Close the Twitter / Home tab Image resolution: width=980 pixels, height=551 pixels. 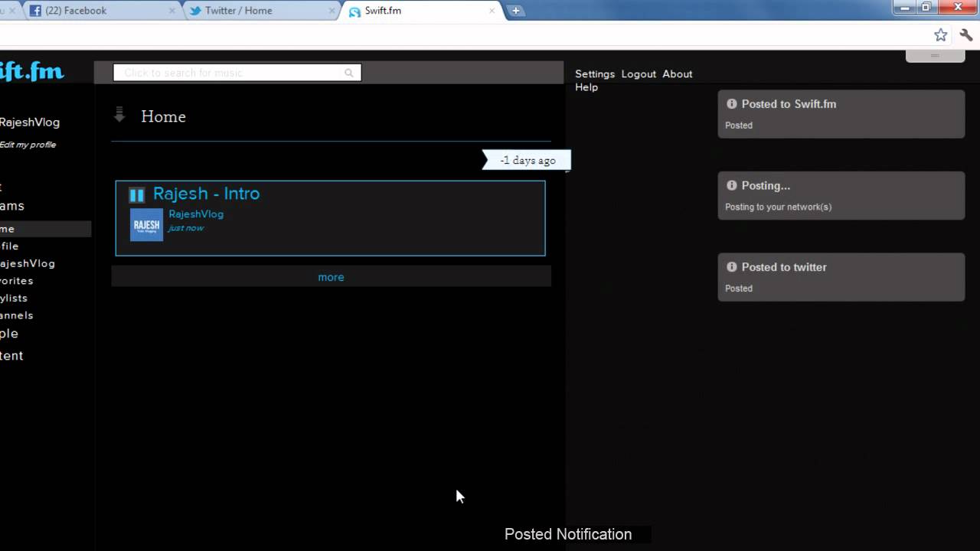click(x=332, y=11)
